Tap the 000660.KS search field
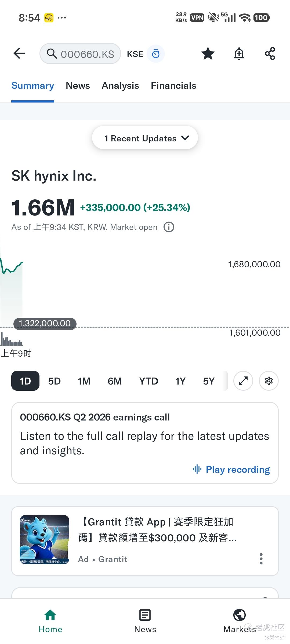Image resolution: width=290 pixels, height=644 pixels. pos(80,54)
